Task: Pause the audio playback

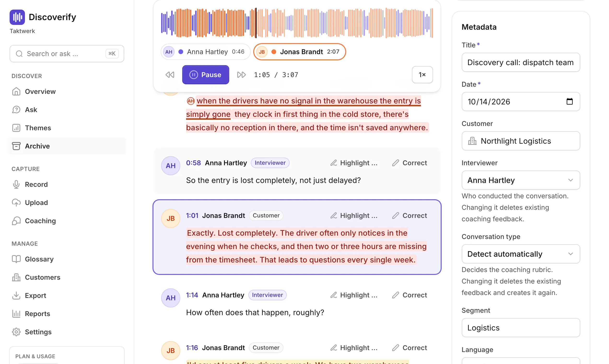Action: (205, 74)
